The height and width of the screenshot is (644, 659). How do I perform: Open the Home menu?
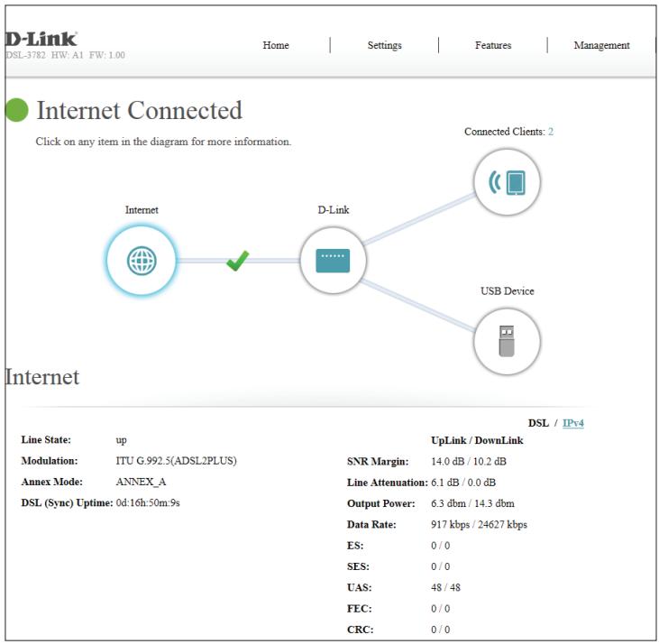pyautogui.click(x=276, y=45)
